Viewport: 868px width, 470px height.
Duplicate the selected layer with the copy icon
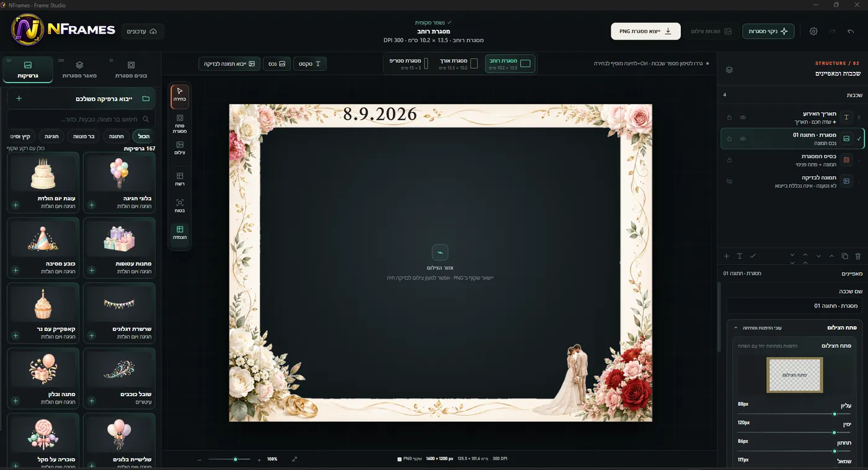tap(844, 256)
